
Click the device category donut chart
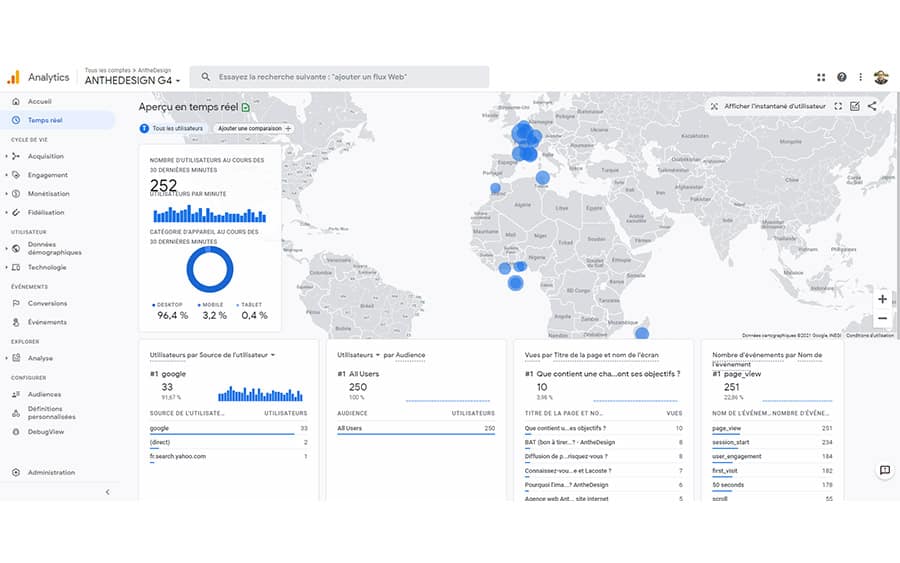click(210, 270)
